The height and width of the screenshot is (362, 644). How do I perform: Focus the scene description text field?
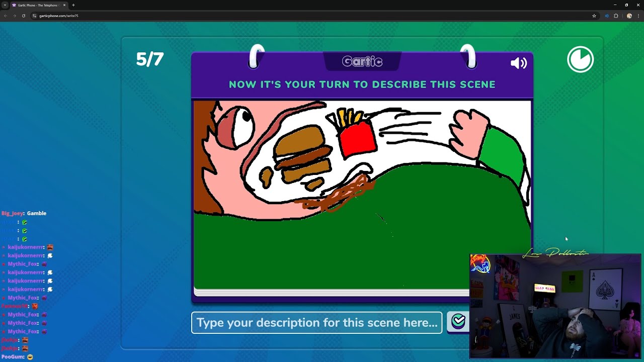click(316, 323)
